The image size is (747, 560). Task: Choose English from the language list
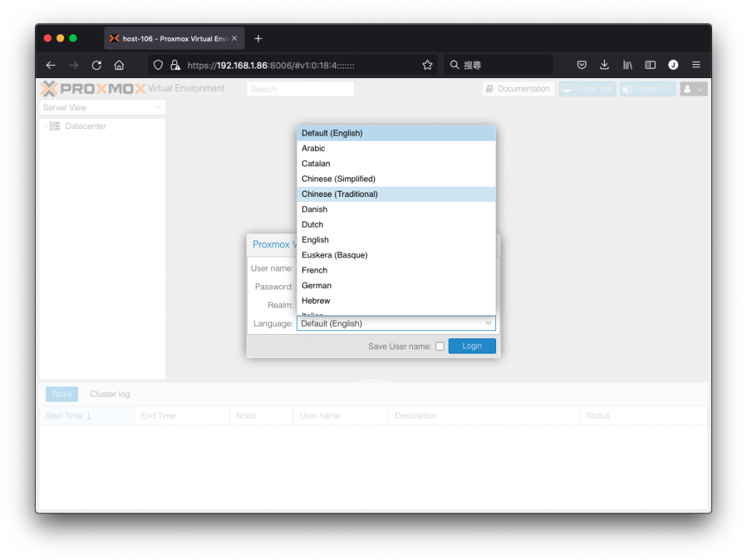tap(396, 240)
